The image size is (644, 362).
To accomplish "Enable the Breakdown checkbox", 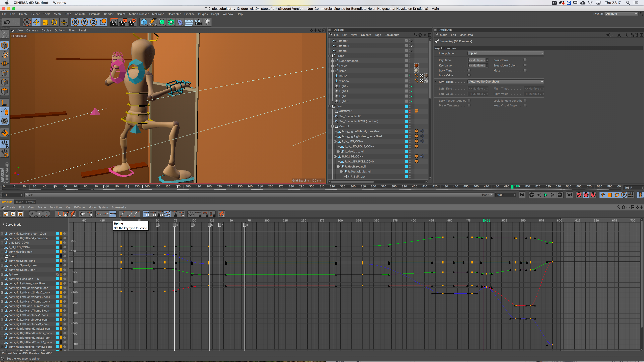I will pyautogui.click(x=525, y=60).
